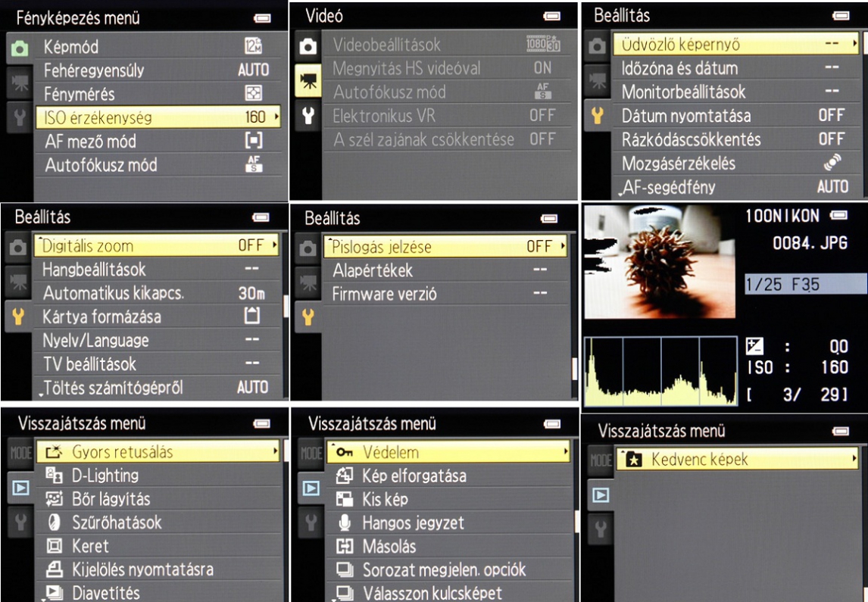Image resolution: width=868 pixels, height=602 pixels.
Task: Choose Nyelv/Language setting
Action: [x=95, y=341]
